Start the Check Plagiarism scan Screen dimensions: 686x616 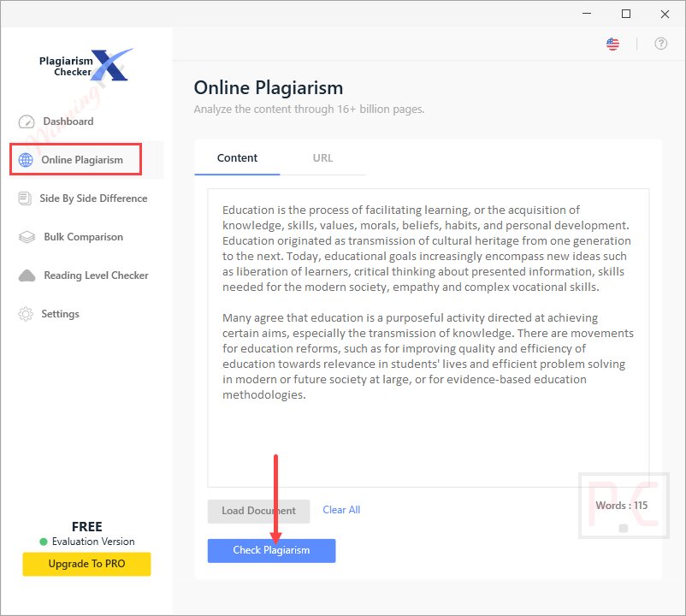pos(271,550)
